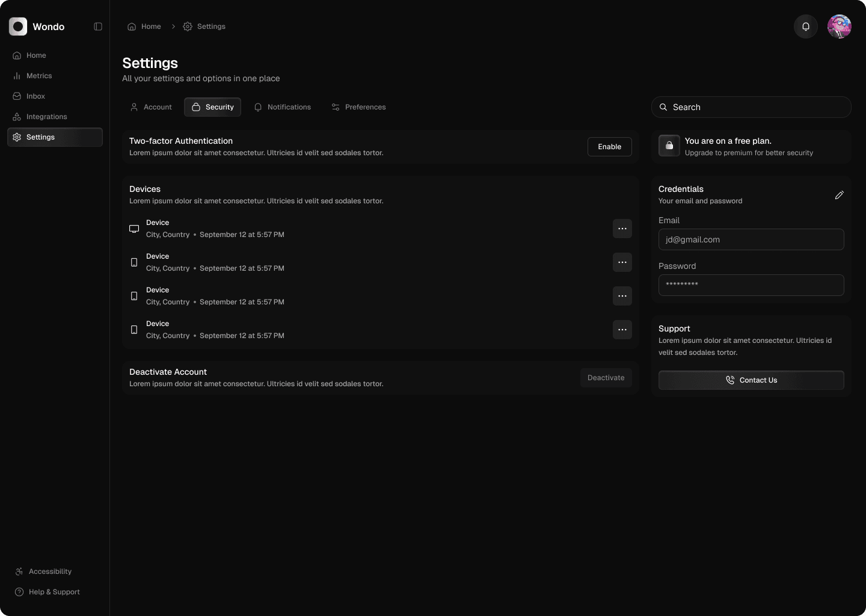Image resolution: width=866 pixels, height=616 pixels.
Task: Expand options for the last device
Action: pyautogui.click(x=622, y=330)
